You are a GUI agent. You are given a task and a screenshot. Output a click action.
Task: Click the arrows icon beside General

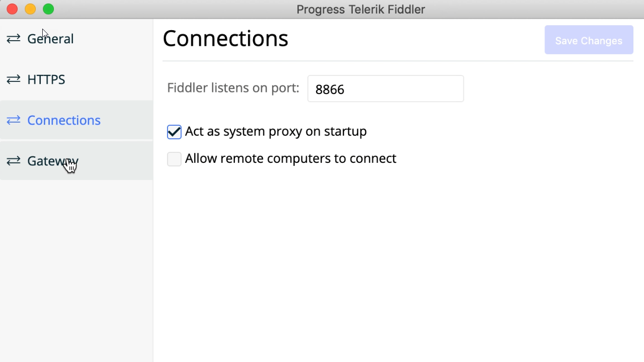point(14,39)
